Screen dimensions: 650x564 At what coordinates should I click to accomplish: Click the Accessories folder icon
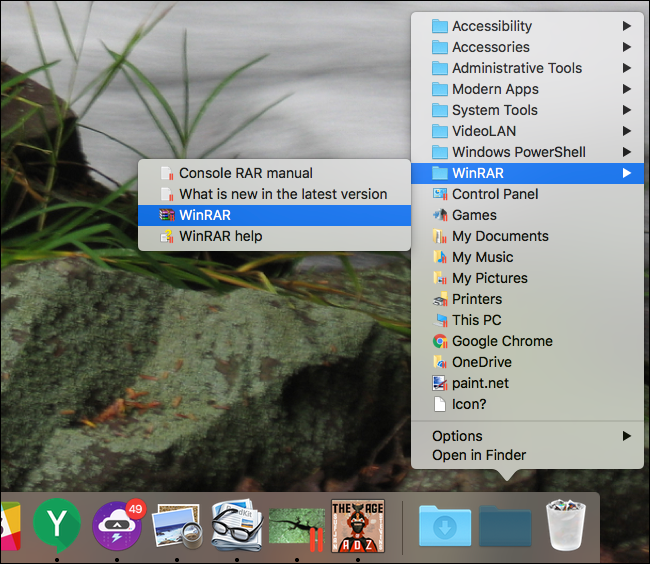point(439,47)
